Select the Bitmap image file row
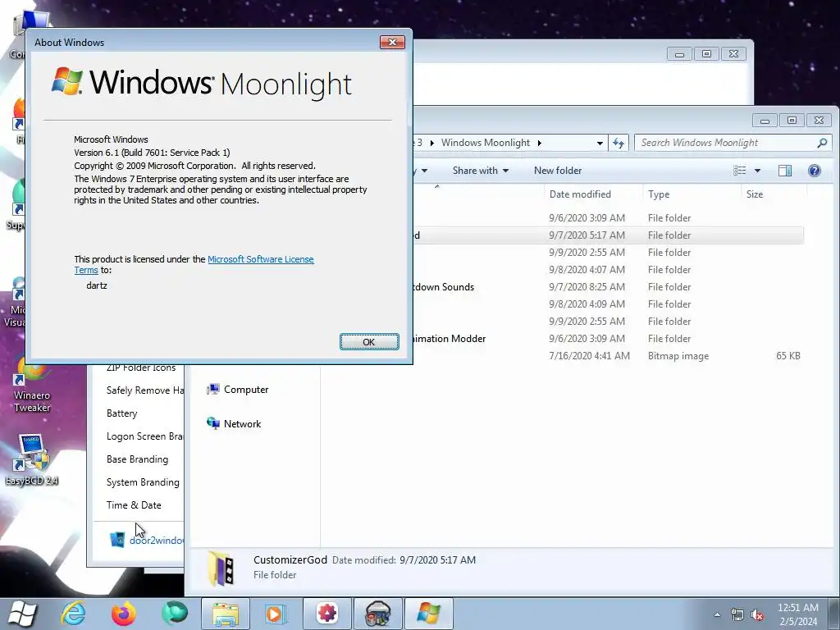 608,356
